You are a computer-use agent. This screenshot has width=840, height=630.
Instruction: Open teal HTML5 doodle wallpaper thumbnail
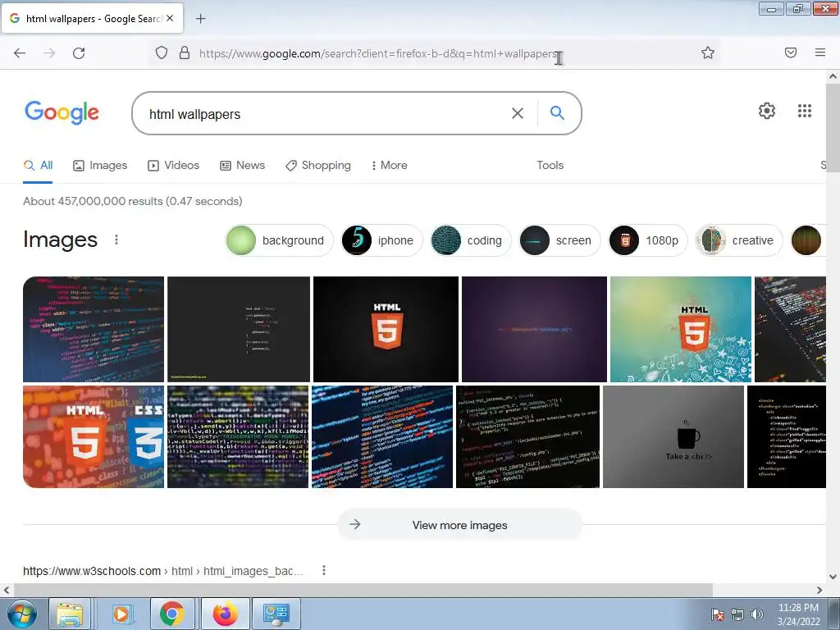680,329
